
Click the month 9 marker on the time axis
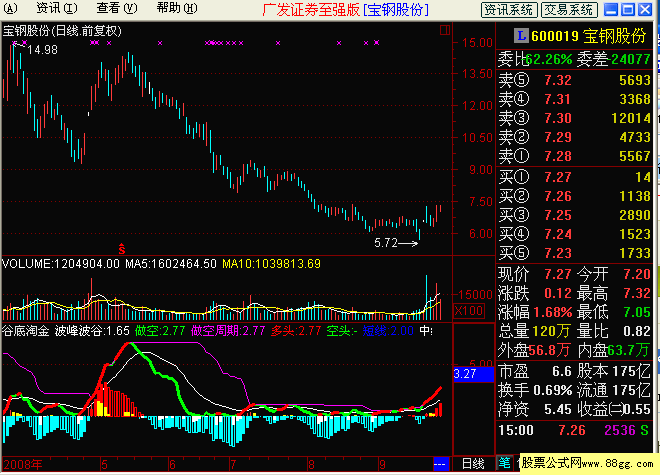point(382,464)
